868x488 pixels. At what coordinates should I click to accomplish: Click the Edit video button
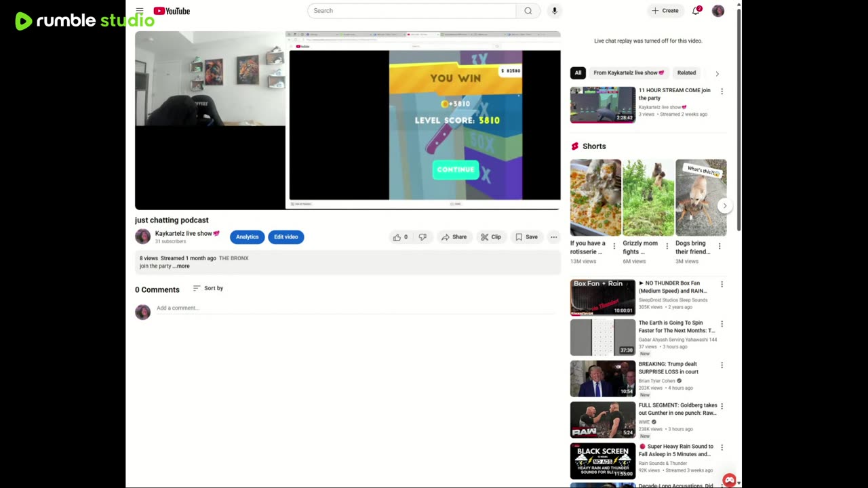(285, 237)
